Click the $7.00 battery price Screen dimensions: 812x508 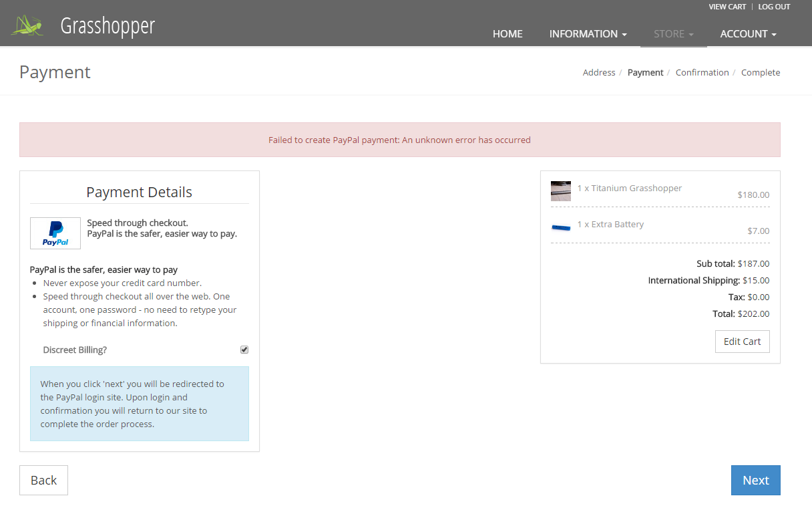pos(759,231)
